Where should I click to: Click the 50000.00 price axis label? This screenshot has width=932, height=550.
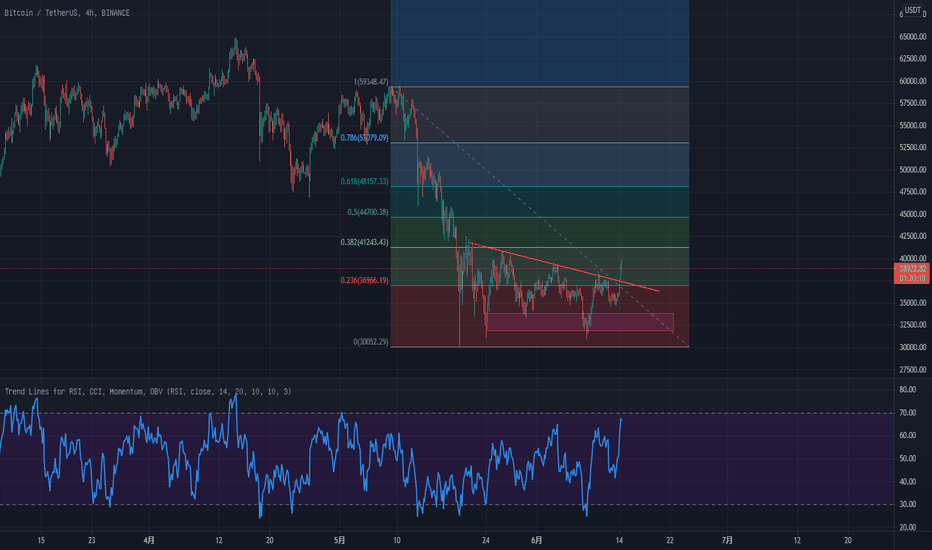[x=912, y=170]
